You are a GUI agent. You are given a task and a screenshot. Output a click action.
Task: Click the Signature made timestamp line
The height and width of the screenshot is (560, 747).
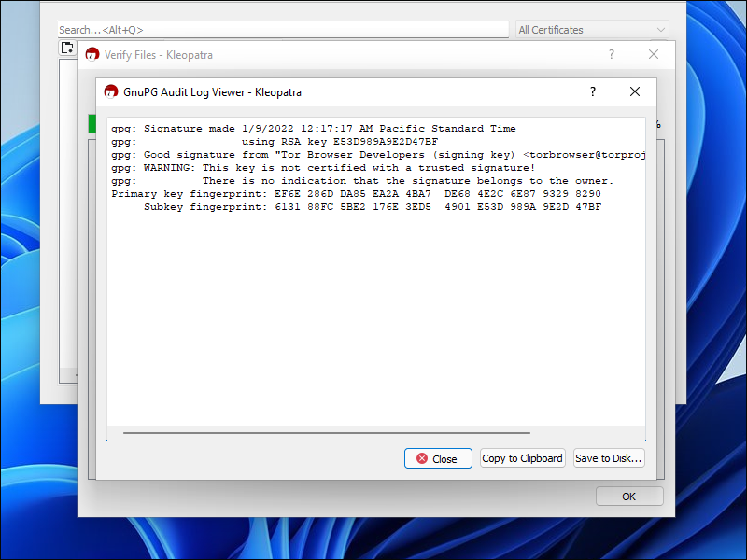tap(313, 129)
